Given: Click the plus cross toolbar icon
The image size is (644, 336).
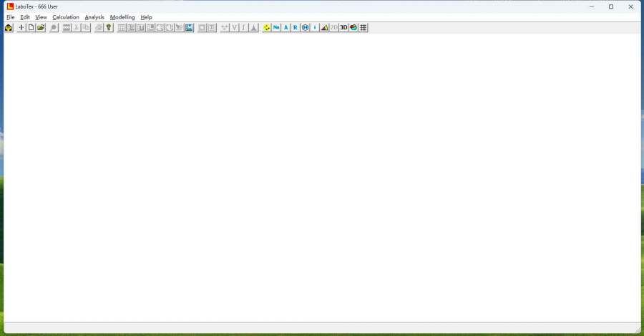Looking at the screenshot, I should tap(21, 27).
